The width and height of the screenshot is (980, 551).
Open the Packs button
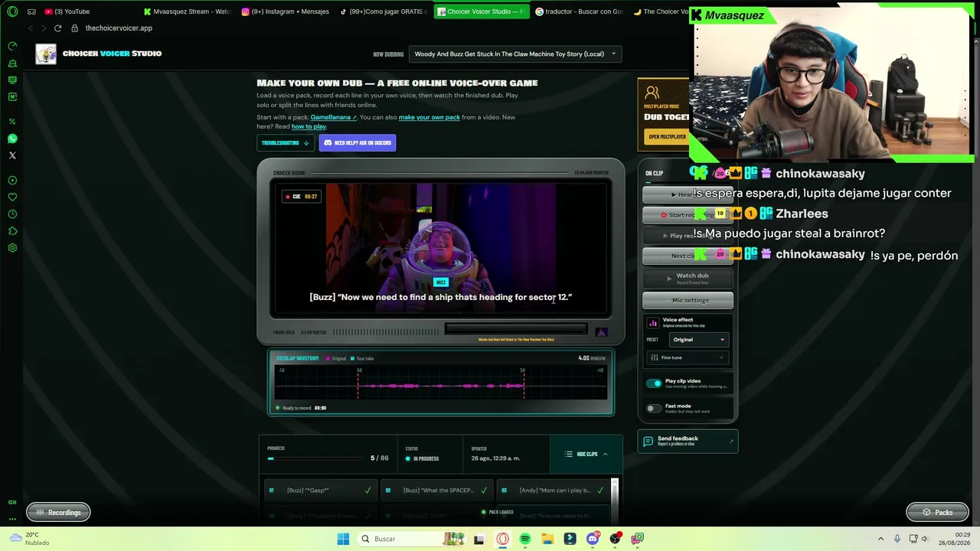[x=937, y=513]
